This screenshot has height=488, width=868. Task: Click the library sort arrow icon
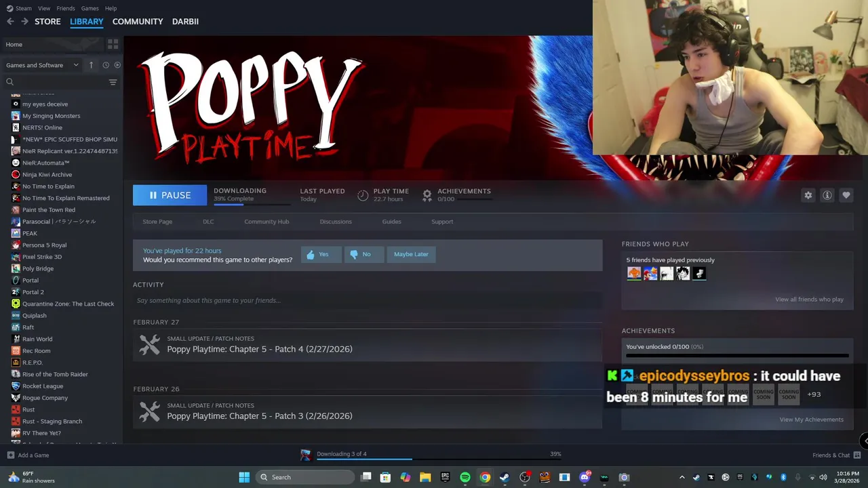pos(91,65)
